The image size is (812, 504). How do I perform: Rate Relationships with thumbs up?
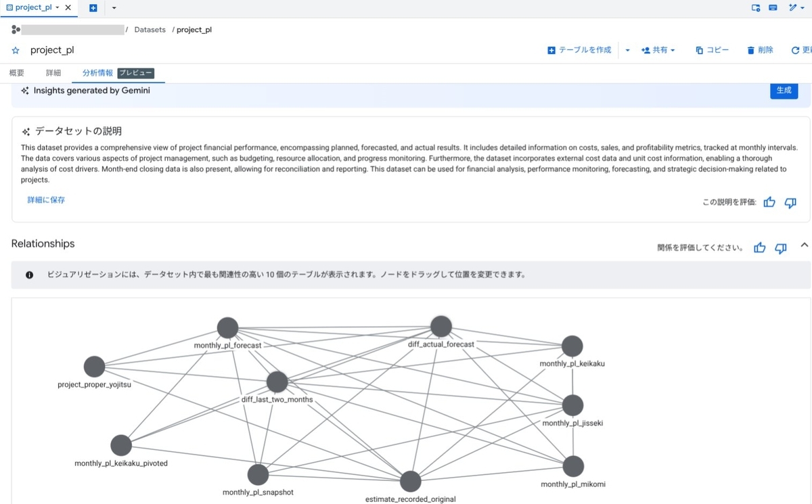coord(760,248)
